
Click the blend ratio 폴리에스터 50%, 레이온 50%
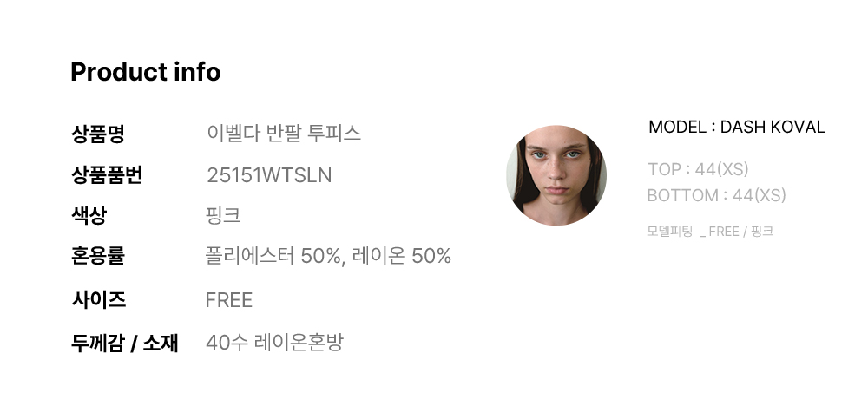pos(328,256)
